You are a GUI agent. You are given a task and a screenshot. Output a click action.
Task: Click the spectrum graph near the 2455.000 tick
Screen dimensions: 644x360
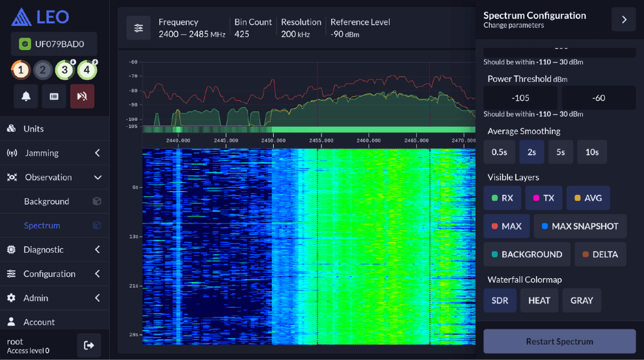pos(321,99)
